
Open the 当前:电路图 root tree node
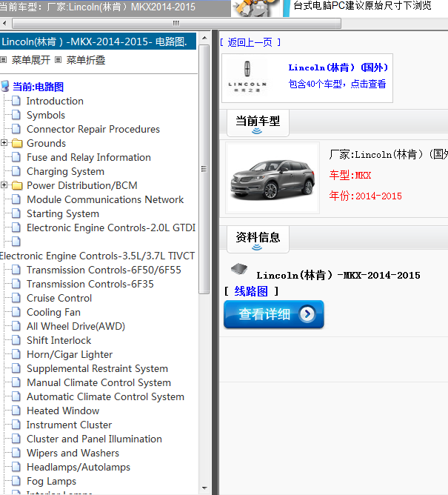click(39, 87)
